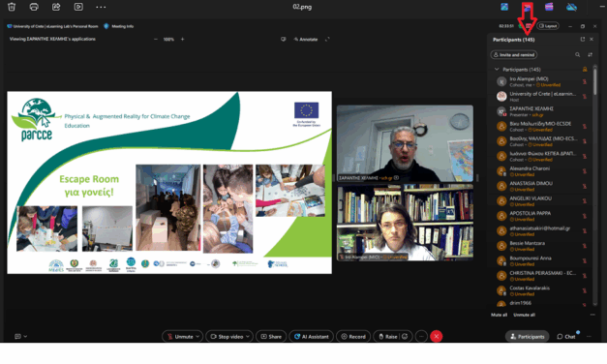This screenshot has height=364, width=607.
Task: Start recording with Record button
Action: [353, 337]
